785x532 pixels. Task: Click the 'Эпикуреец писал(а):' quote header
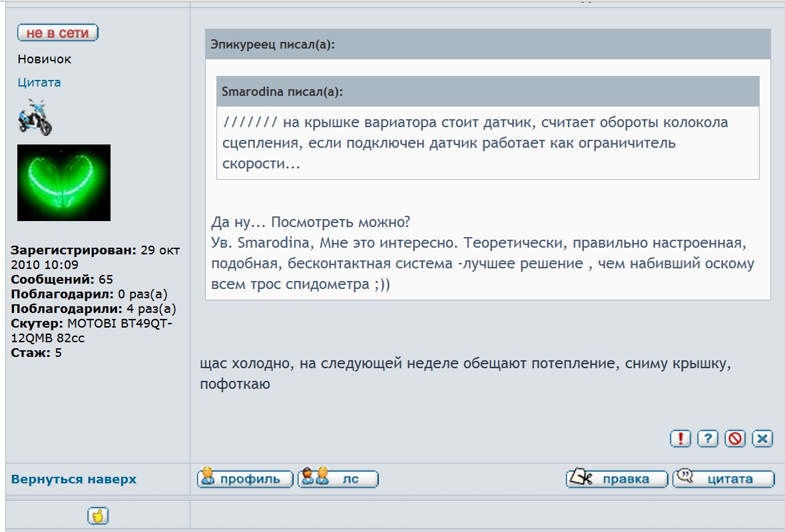click(273, 45)
